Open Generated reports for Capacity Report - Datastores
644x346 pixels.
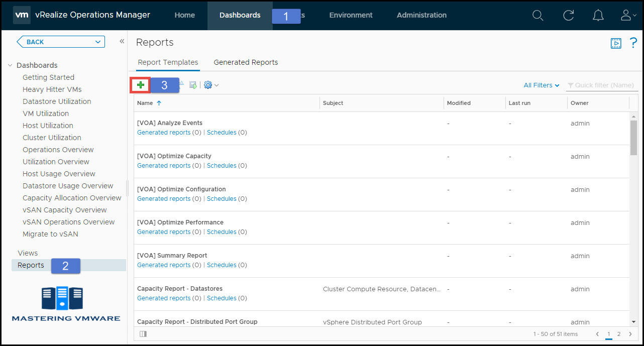[x=164, y=298]
